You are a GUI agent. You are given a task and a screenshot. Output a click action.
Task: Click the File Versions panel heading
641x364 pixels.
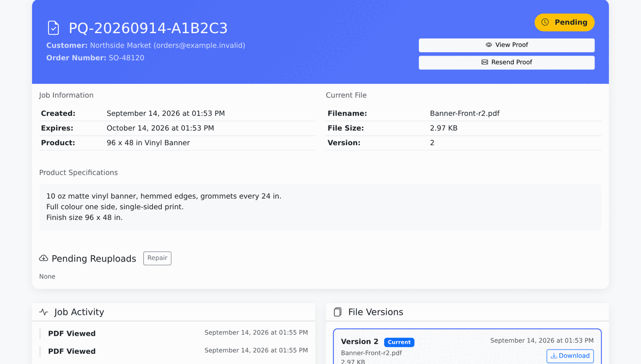[x=376, y=312]
